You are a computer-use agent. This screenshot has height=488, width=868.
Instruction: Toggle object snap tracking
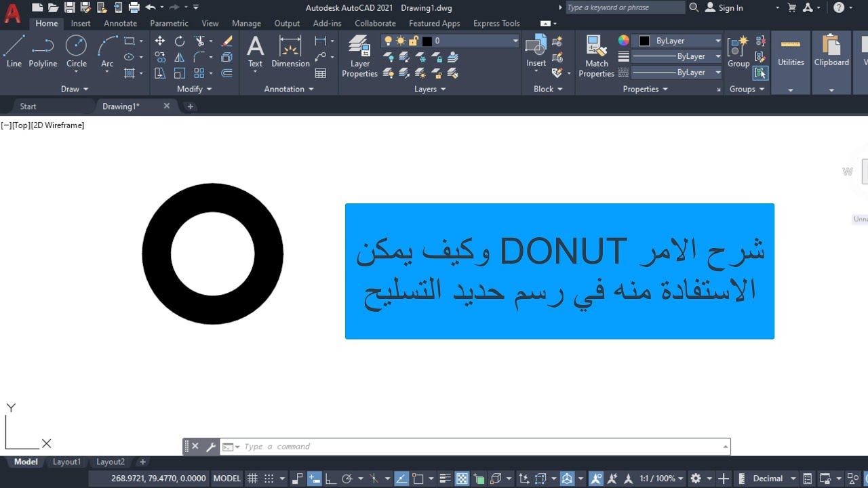[401, 479]
